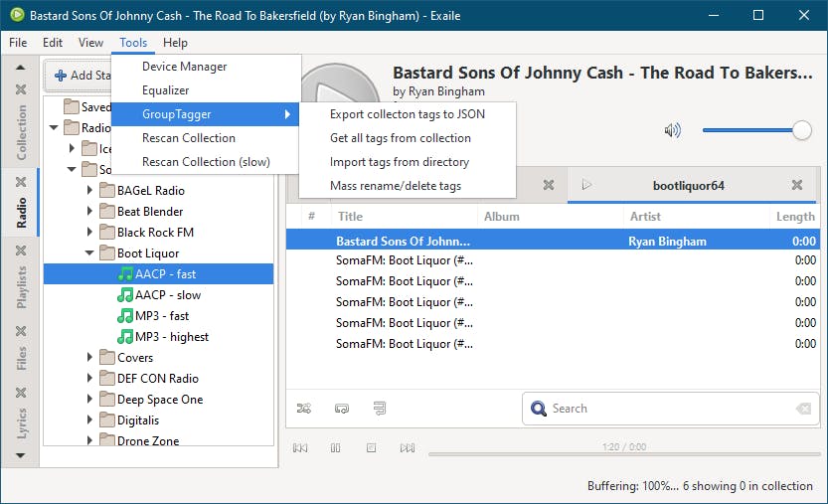Image resolution: width=828 pixels, height=504 pixels.
Task: Open the Equalizer from the Tools menu
Action: [x=165, y=90]
